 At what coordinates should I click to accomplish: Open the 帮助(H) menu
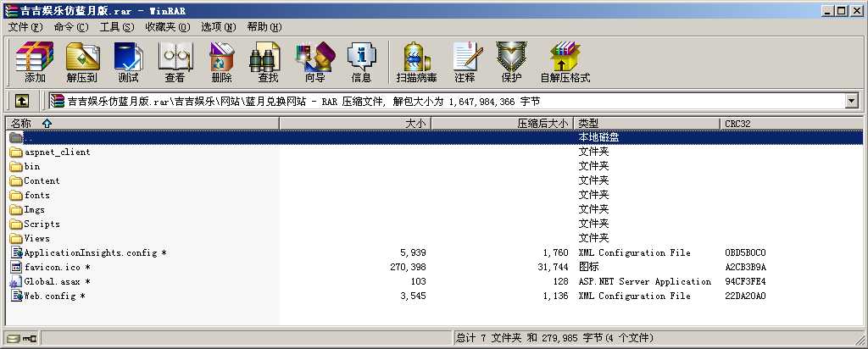[x=264, y=27]
